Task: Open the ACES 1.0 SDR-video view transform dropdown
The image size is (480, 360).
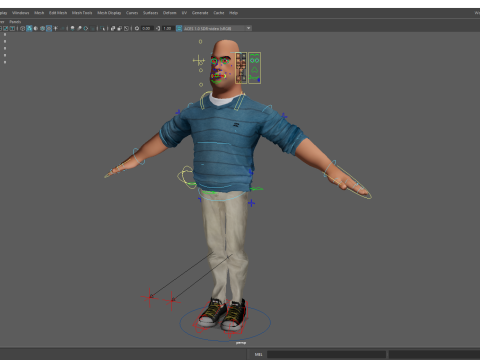Action: point(218,28)
